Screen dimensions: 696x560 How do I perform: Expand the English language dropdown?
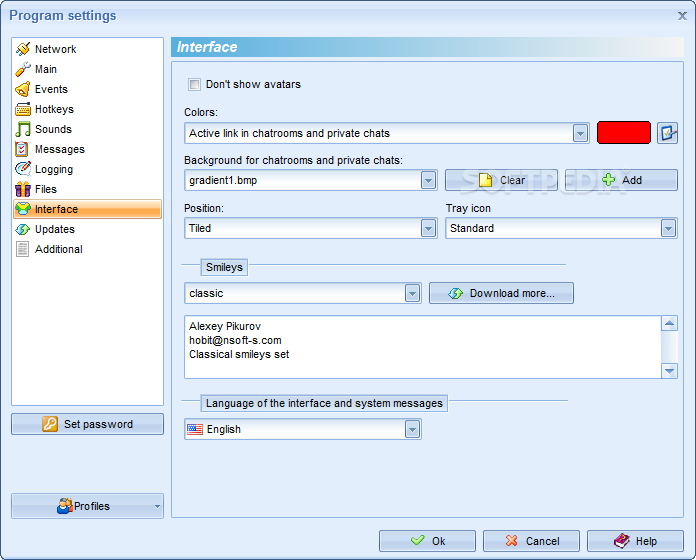coord(412,429)
